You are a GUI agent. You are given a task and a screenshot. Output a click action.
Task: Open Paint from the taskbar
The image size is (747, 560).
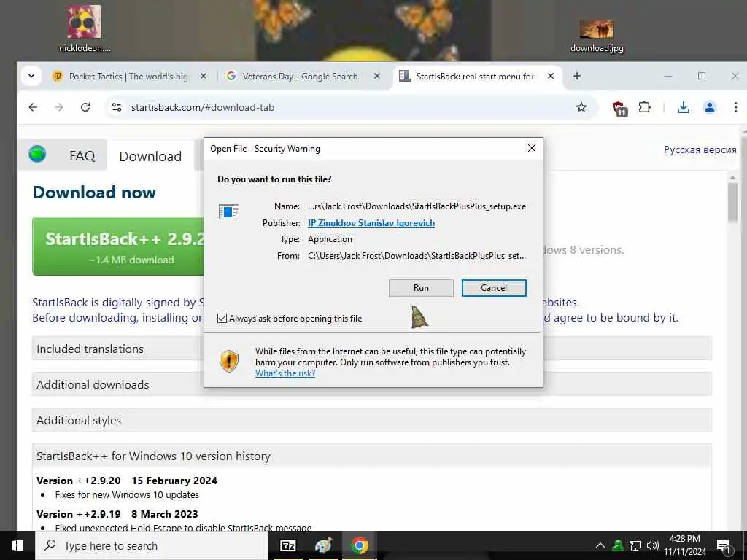tap(323, 545)
